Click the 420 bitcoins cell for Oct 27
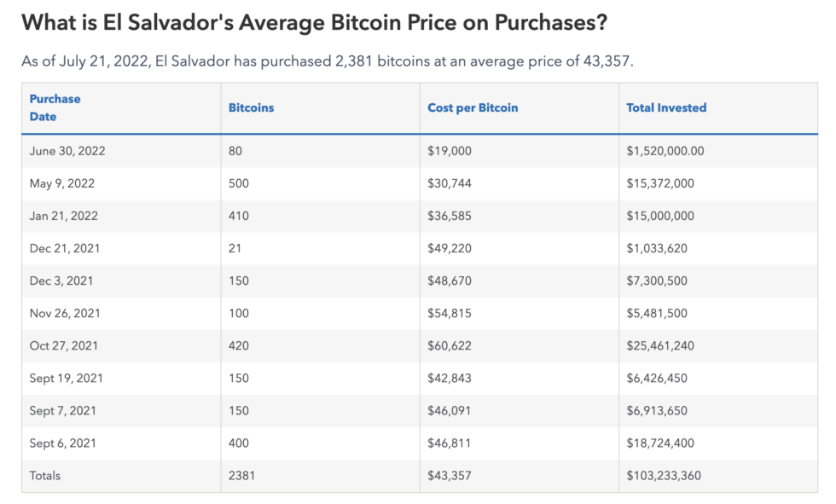 click(x=238, y=345)
